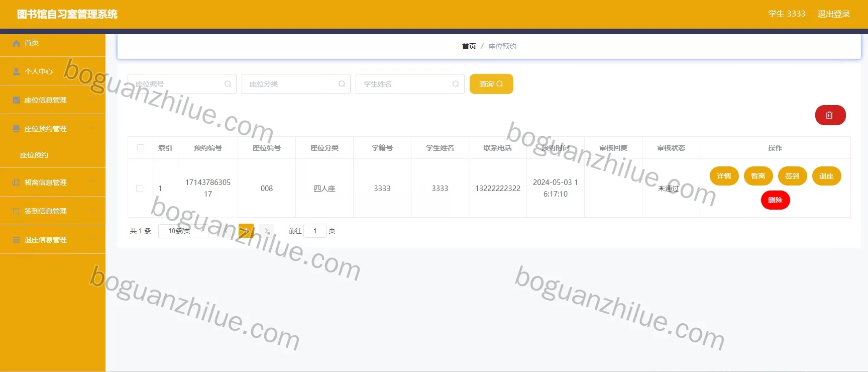Click the list icon beside 退座信息管理
This screenshot has width=868, height=372.
[x=16, y=240]
